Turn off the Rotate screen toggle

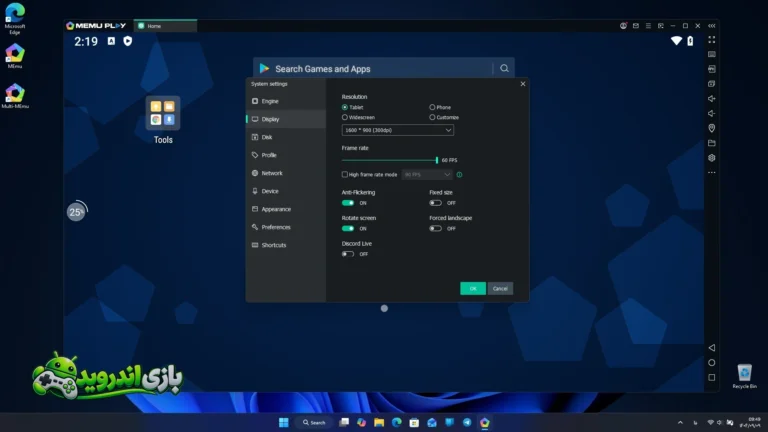pos(348,228)
